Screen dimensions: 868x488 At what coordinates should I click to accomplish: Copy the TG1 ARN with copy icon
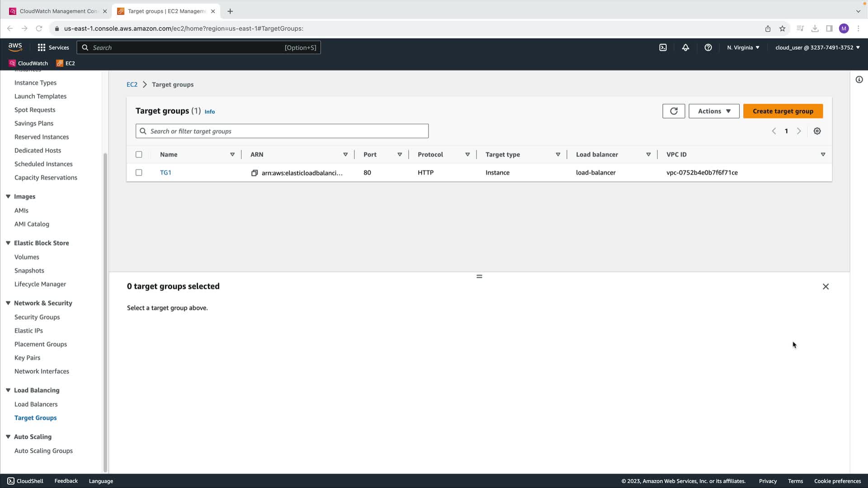point(255,173)
